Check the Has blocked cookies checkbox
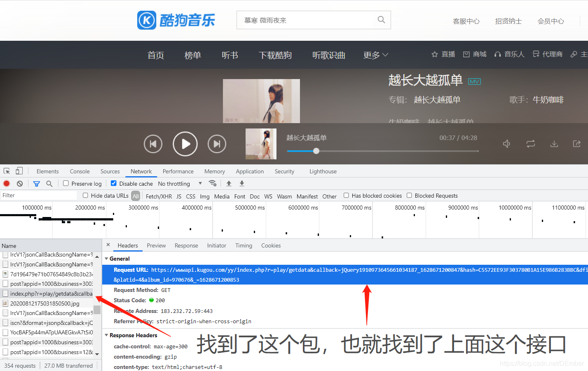 346,195
